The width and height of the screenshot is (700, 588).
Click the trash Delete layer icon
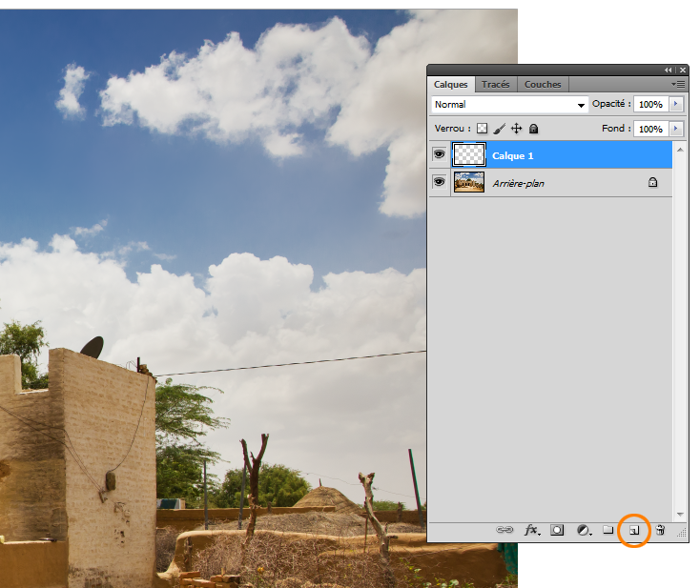tap(660, 530)
